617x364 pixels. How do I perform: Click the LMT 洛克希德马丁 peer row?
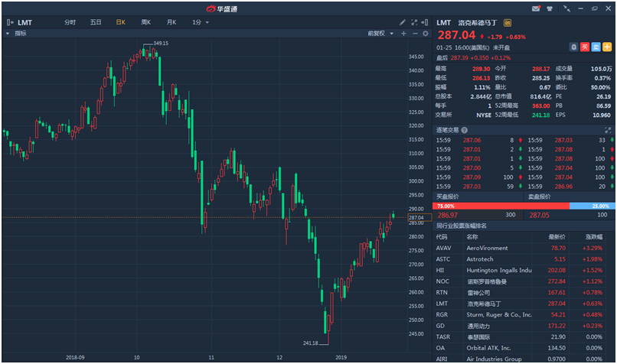pos(524,304)
